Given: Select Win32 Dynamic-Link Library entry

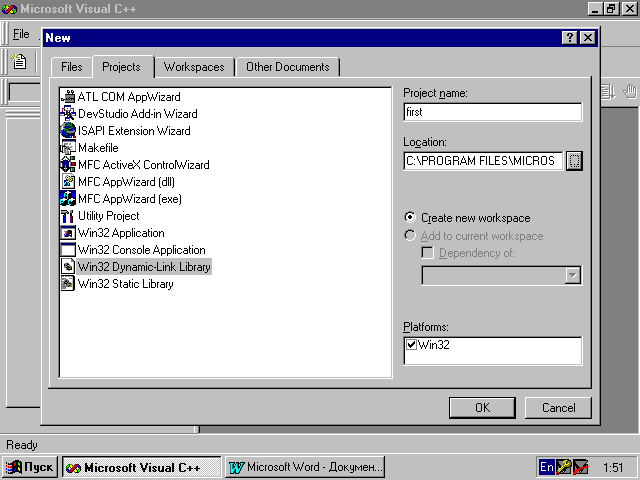Looking at the screenshot, I should [x=144, y=267].
